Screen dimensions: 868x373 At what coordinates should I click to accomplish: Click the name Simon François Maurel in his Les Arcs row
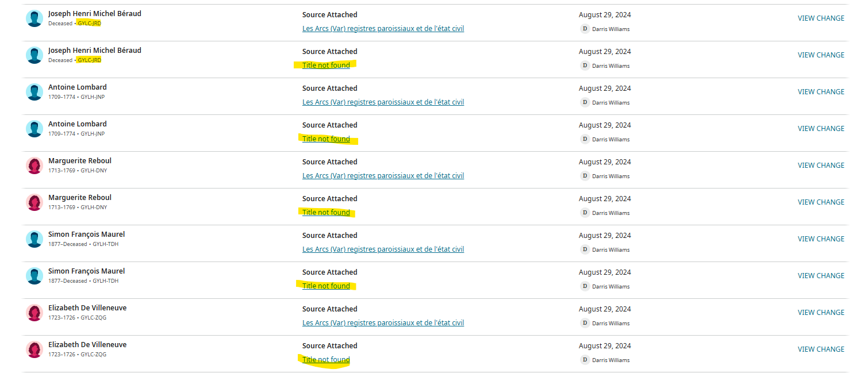[x=86, y=234]
